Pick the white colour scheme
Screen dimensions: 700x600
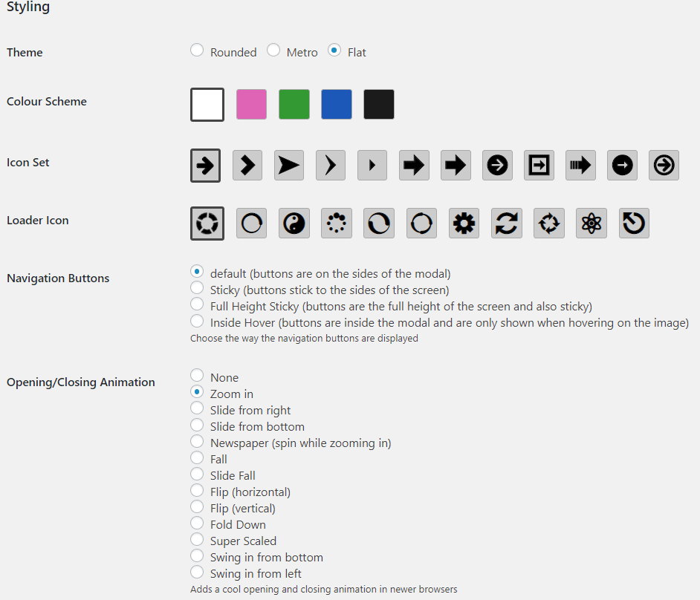click(x=207, y=105)
